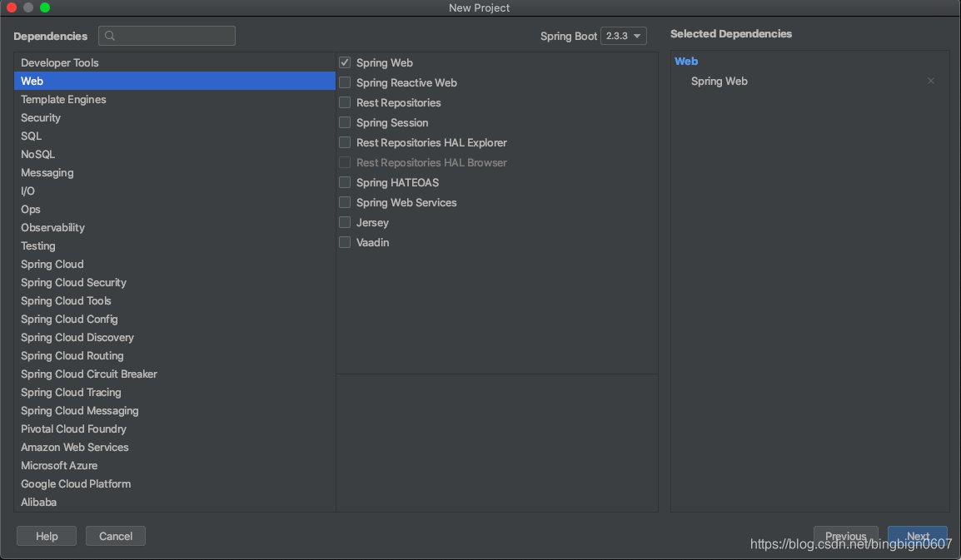Viewport: 961px width, 560px height.
Task: Open Spring Cloud Config category
Action: point(175,320)
